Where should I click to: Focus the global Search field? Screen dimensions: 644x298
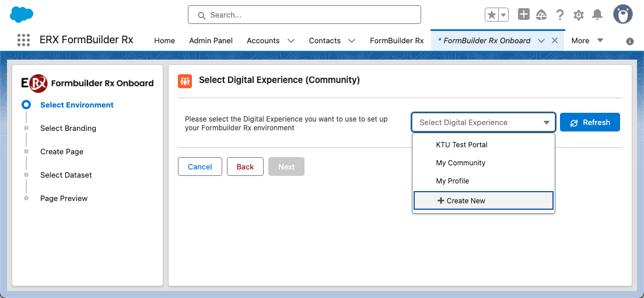coord(304,15)
